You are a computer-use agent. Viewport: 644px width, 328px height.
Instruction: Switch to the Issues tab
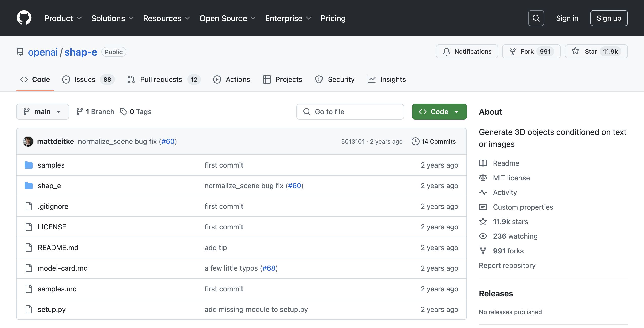click(x=88, y=79)
